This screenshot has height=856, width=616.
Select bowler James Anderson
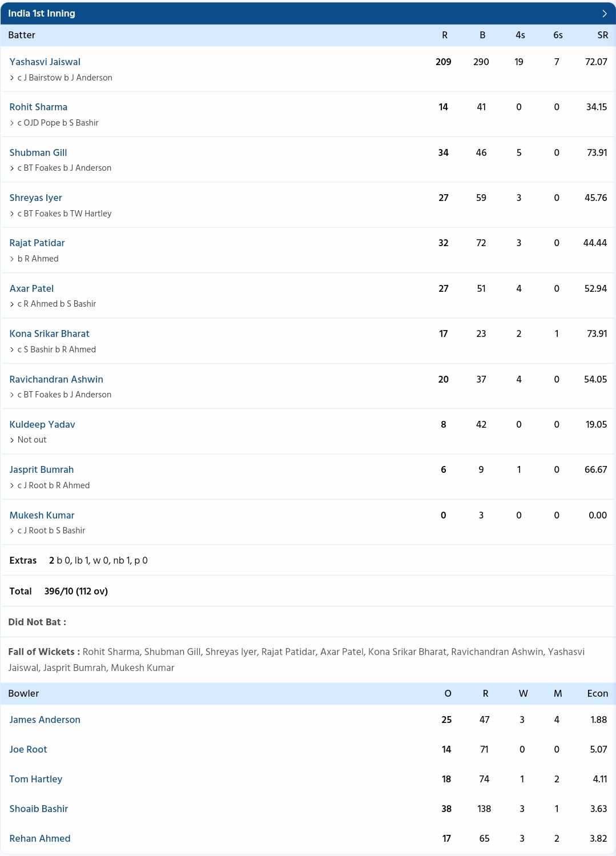tap(45, 720)
